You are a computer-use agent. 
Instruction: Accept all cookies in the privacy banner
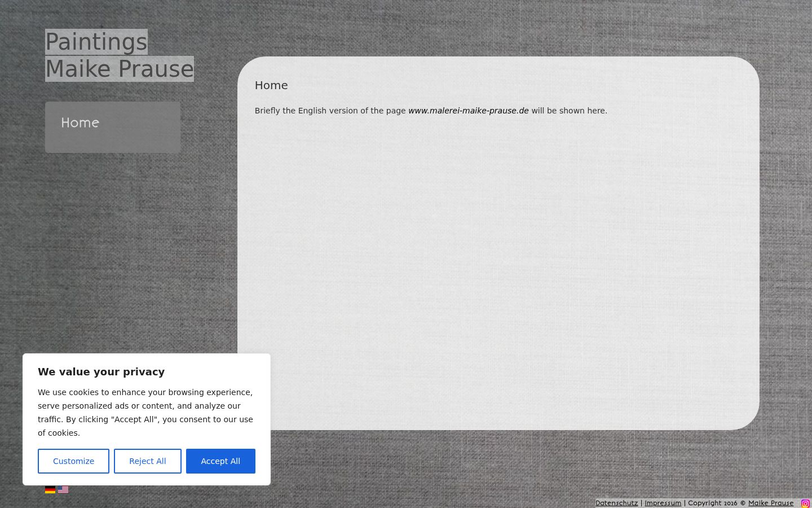click(x=220, y=461)
